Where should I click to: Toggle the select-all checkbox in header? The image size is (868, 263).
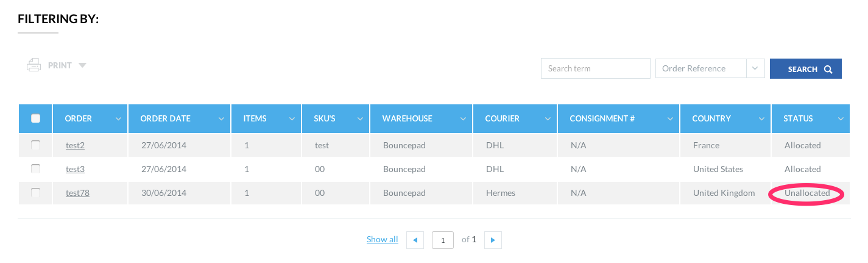pos(35,118)
